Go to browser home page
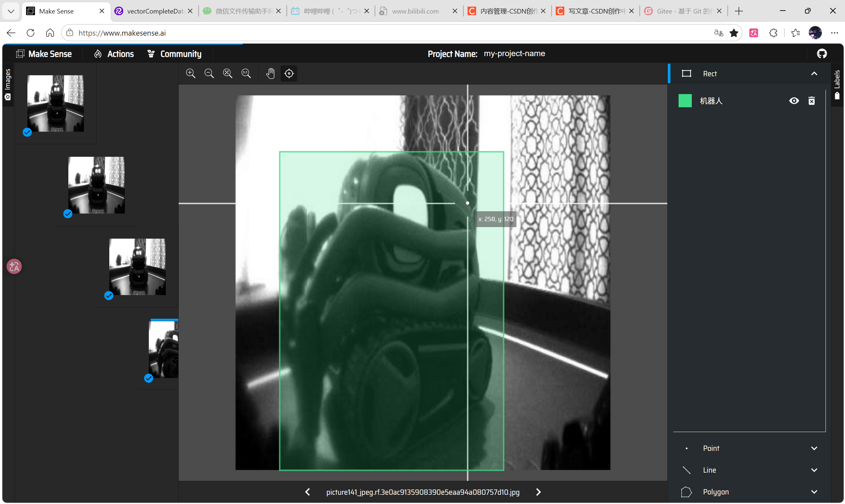 click(50, 33)
